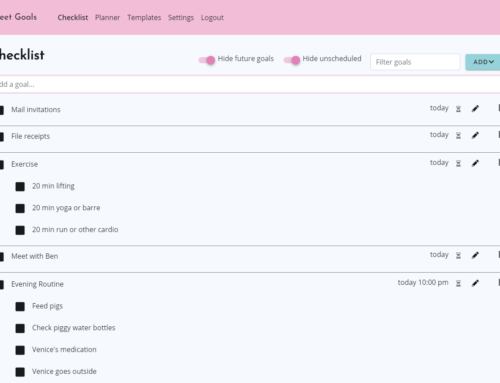Check the Venice goes outside subtask
Image resolution: width=500 pixels, height=383 pixels.
[x=20, y=372]
